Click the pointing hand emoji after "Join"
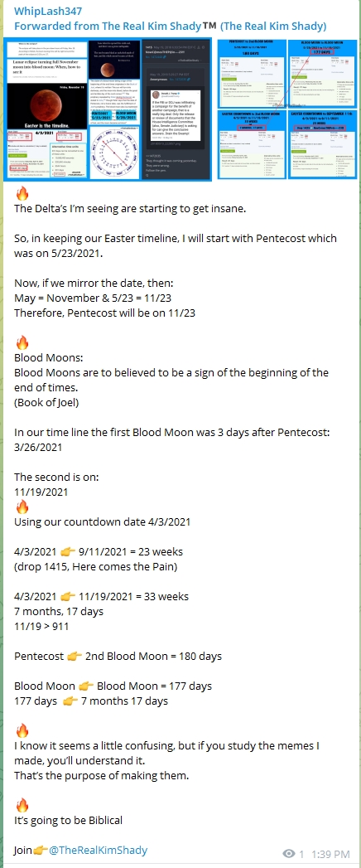The height and width of the screenshot is (868, 361). tap(41, 851)
